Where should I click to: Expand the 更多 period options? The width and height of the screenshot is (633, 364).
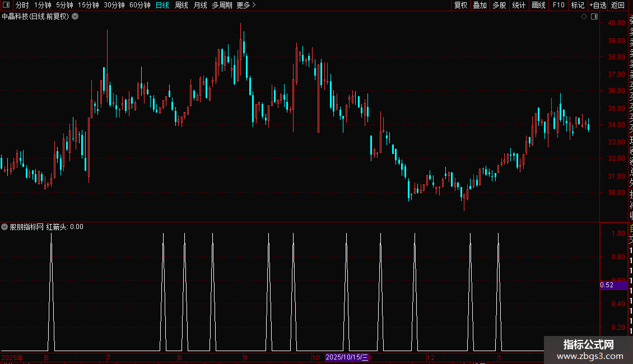click(246, 5)
